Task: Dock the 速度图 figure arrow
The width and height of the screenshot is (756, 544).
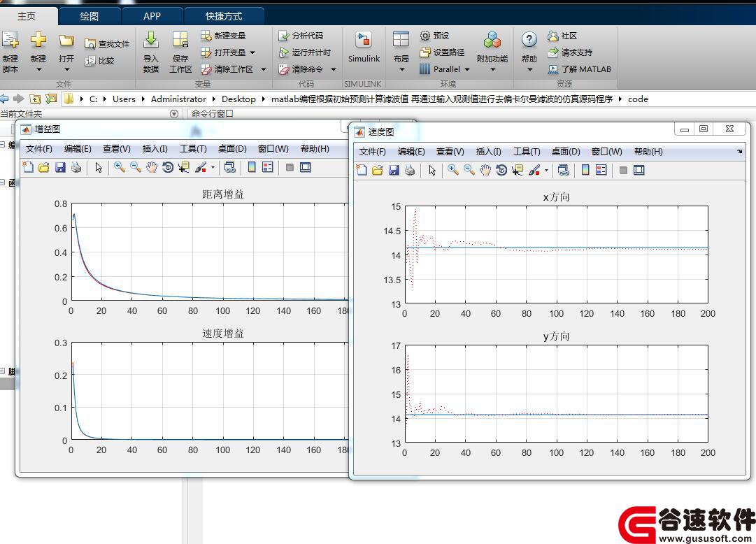Action: (740, 152)
